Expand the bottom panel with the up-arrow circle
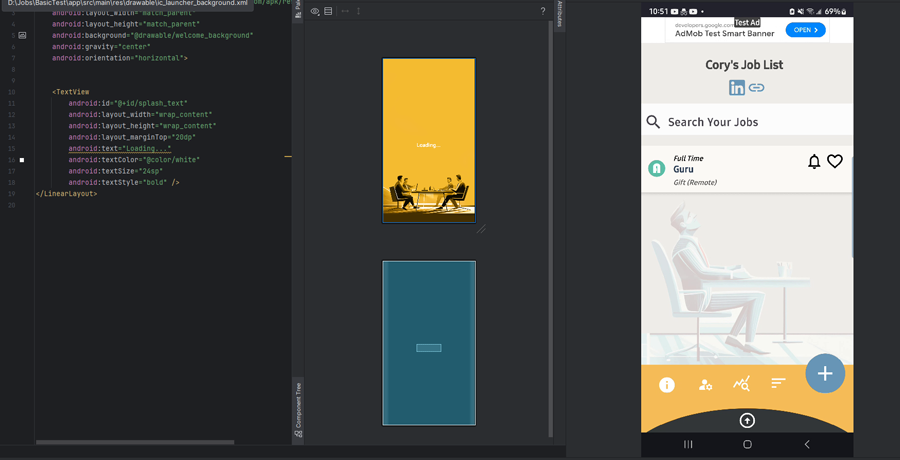The width and height of the screenshot is (900, 460). (x=747, y=421)
